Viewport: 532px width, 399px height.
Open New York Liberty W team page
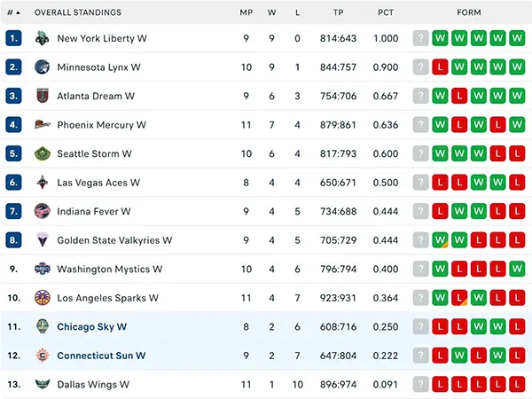(x=102, y=38)
